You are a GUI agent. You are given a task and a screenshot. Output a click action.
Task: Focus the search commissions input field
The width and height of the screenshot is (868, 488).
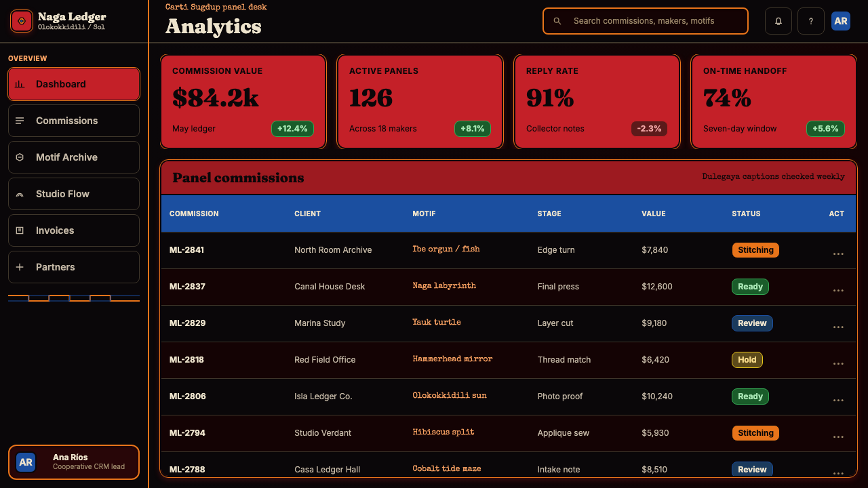[x=646, y=21]
